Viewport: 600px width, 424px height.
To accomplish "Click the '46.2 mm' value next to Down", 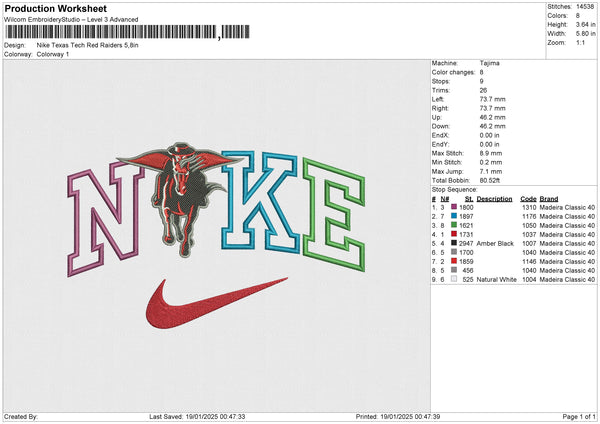I will coord(492,126).
